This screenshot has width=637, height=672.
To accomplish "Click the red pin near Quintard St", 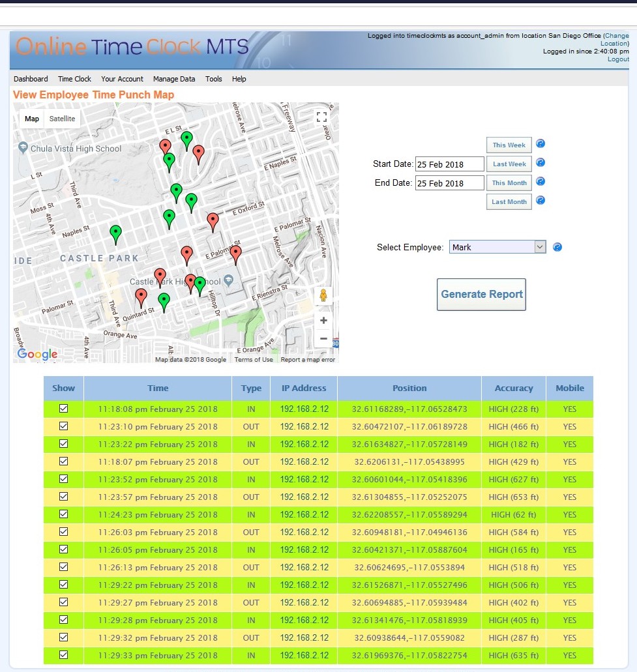I will point(141,298).
